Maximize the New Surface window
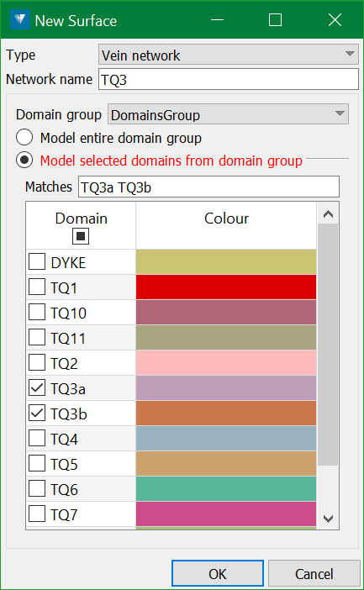364x590 pixels. pyautogui.click(x=275, y=20)
